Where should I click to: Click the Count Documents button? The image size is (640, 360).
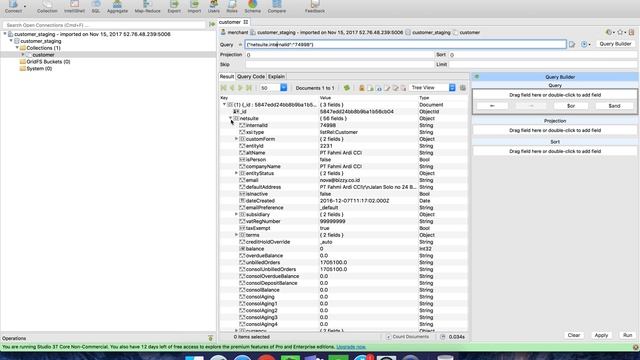point(408,337)
